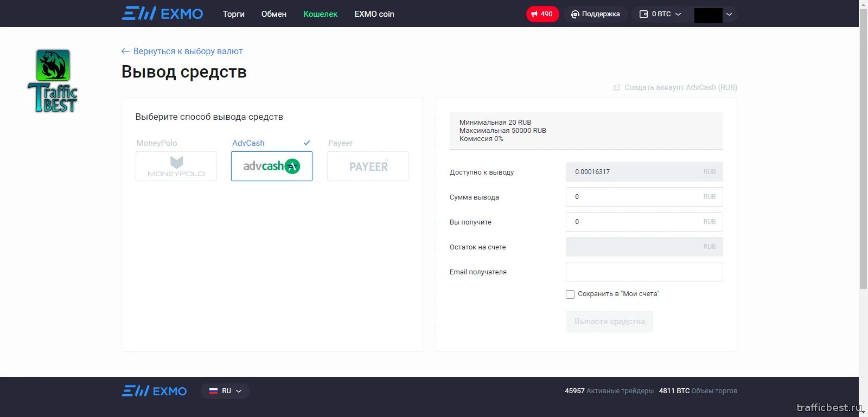This screenshot has height=417, width=868.
Task: Open the user account dropdown chevron
Action: (729, 15)
